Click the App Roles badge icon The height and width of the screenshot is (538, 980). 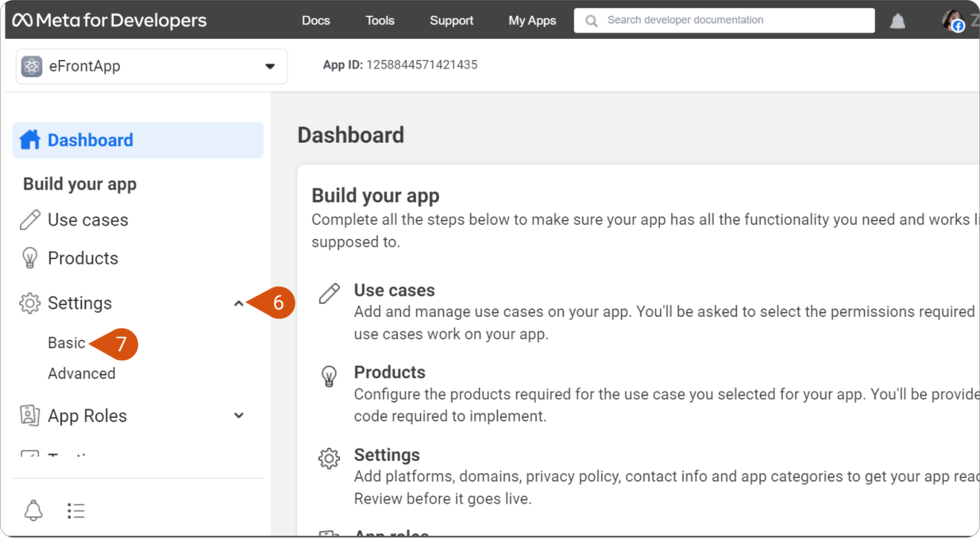[29, 415]
